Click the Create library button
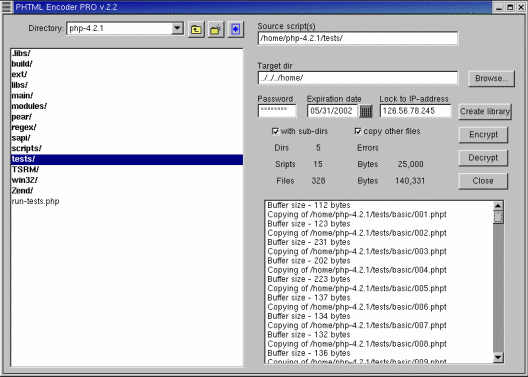The width and height of the screenshot is (528, 377). 485,111
